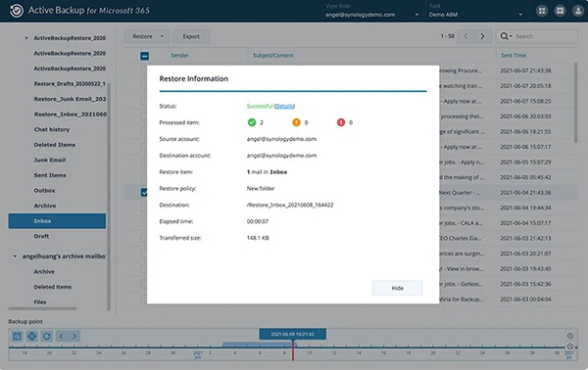
Task: Click the mail list vertical scrollbar
Action: pos(575,103)
